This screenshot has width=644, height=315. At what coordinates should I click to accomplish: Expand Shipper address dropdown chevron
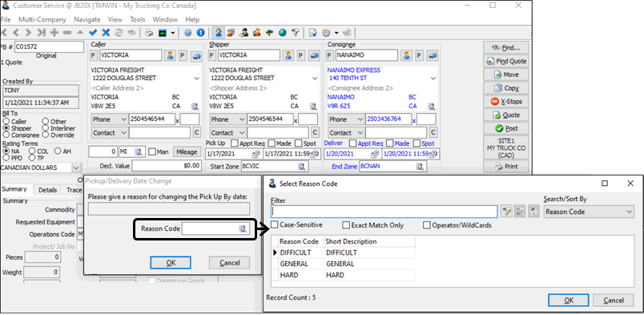point(315,78)
